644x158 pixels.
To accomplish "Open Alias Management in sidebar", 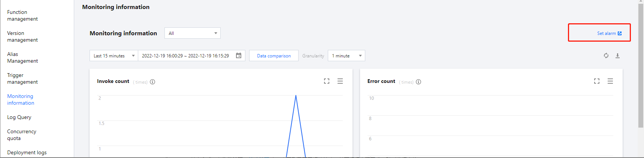I will tap(22, 57).
